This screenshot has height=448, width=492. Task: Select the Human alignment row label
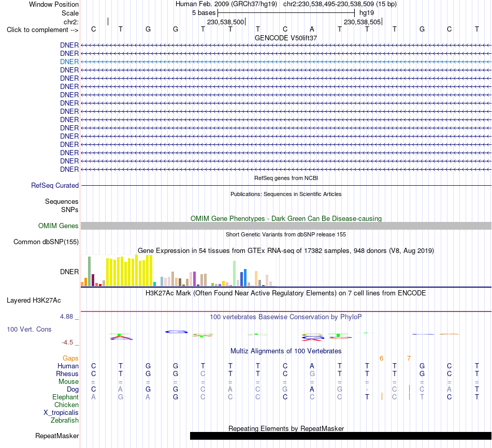point(68,366)
